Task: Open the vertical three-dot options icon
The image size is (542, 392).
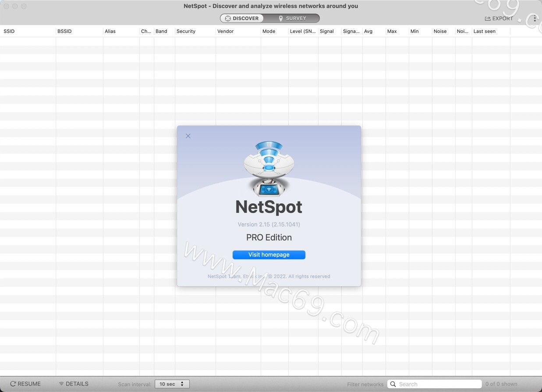Action: [x=535, y=19]
